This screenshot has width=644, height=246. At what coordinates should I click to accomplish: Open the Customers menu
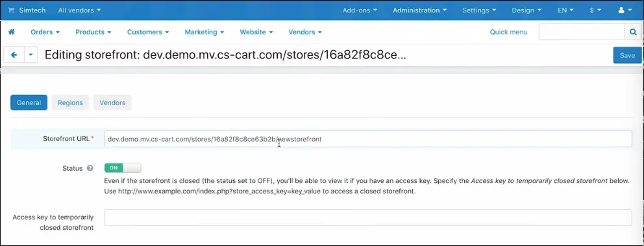[x=148, y=32]
